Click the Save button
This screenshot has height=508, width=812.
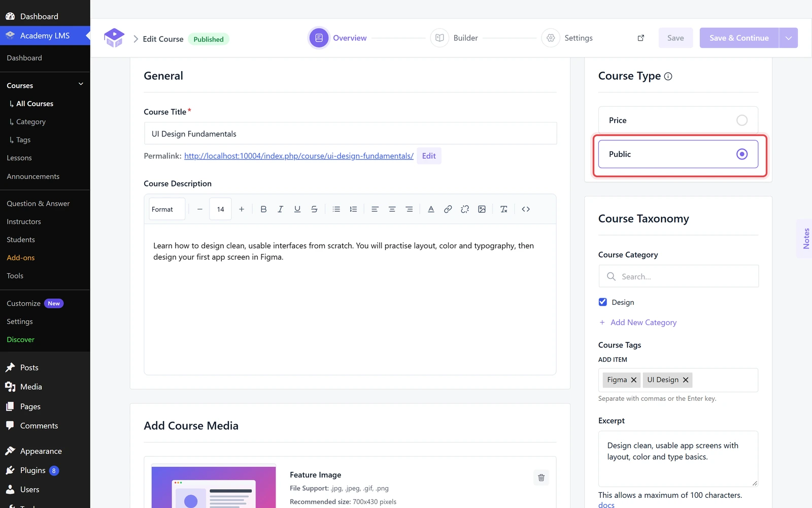point(675,38)
